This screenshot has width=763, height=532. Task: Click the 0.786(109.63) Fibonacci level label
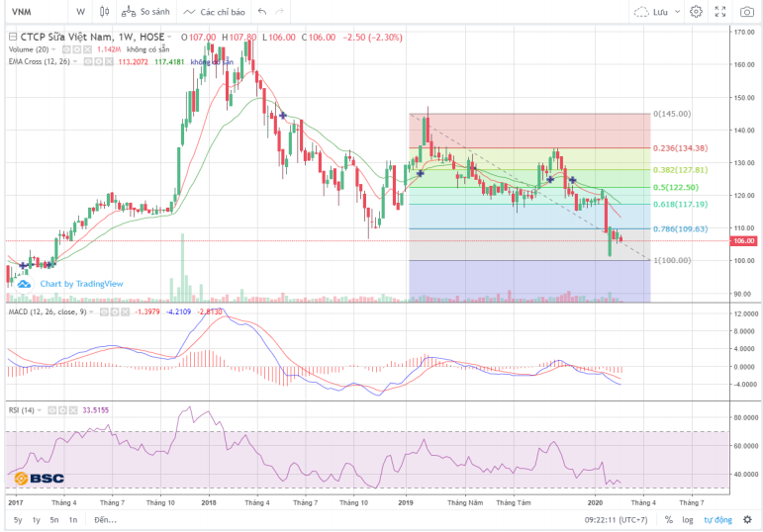tap(680, 228)
